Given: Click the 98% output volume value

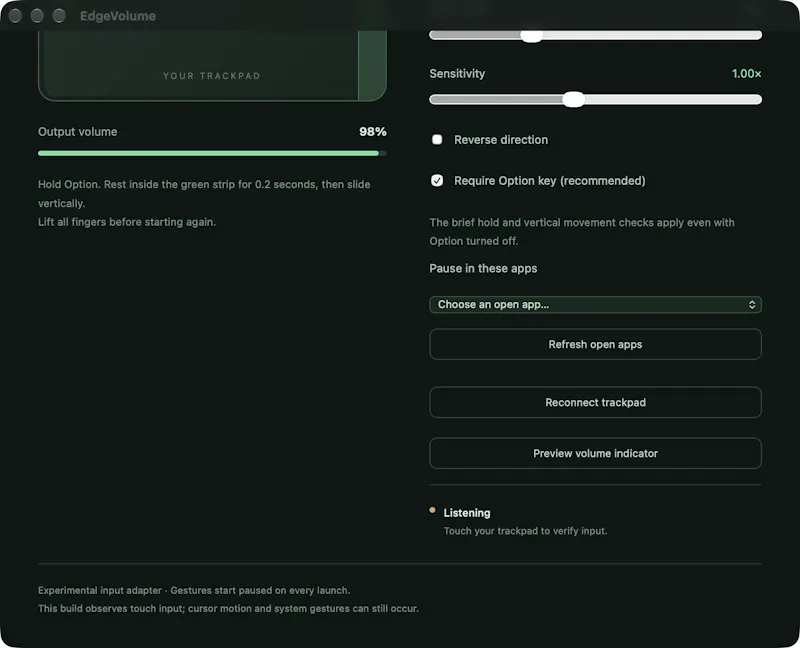Looking at the screenshot, I should tap(372, 132).
